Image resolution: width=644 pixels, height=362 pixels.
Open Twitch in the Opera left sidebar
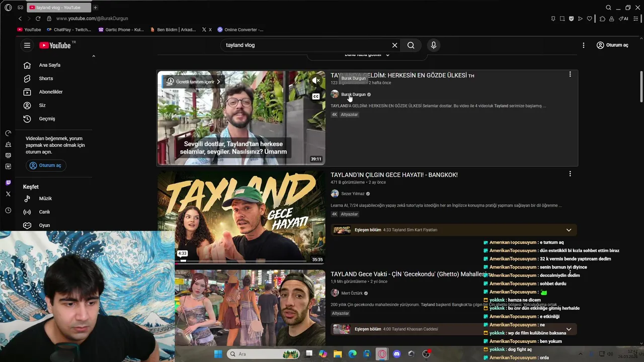[x=8, y=183]
